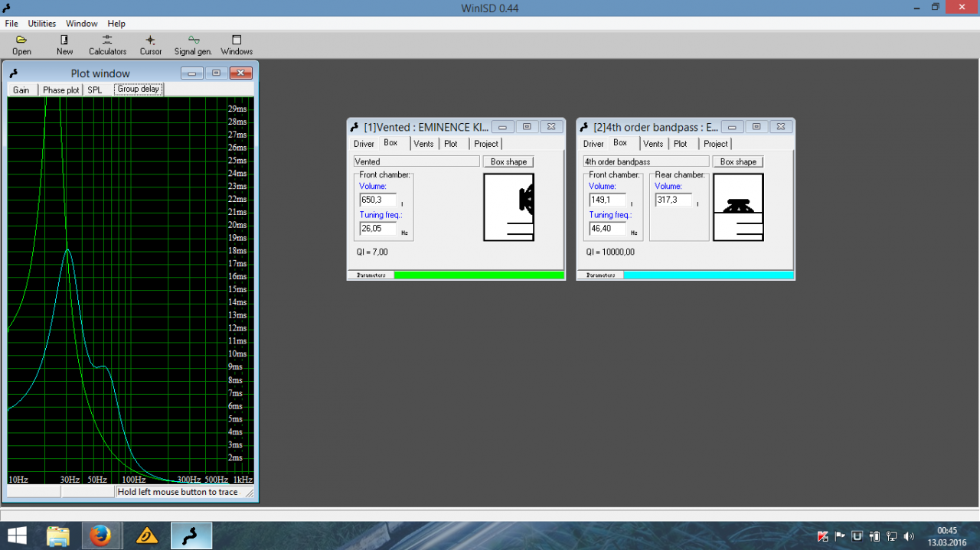The width and height of the screenshot is (980, 550).
Task: Click Vented tuning frequency field 26,05
Action: point(378,229)
